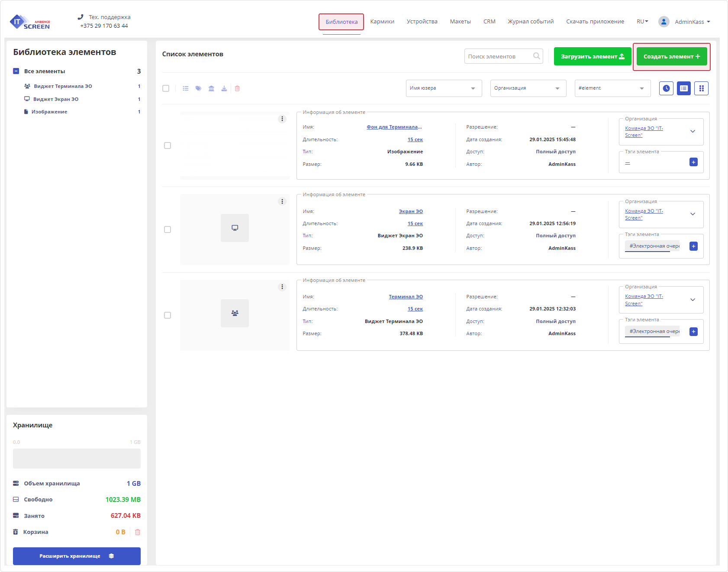Screen dimensions: 728x572
Task: Click the Расширить хранилище button
Action: pyautogui.click(x=77, y=556)
